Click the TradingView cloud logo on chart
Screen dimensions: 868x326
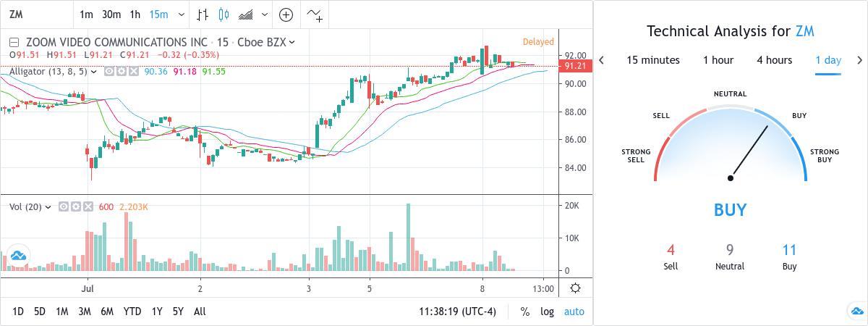[17, 256]
